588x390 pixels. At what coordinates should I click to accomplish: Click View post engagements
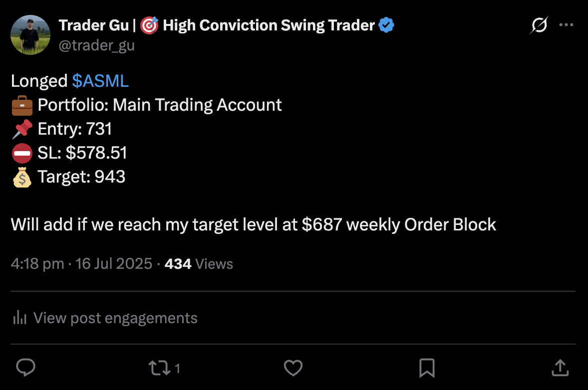(x=115, y=318)
